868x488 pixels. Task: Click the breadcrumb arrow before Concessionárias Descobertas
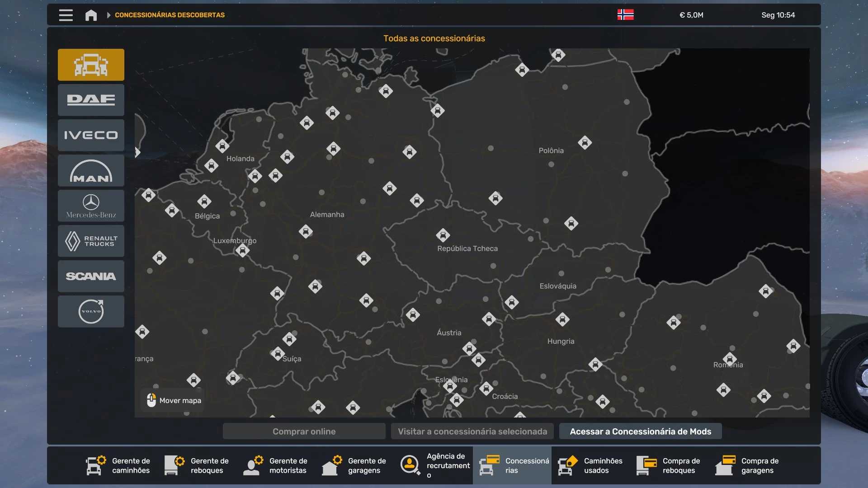tap(108, 15)
